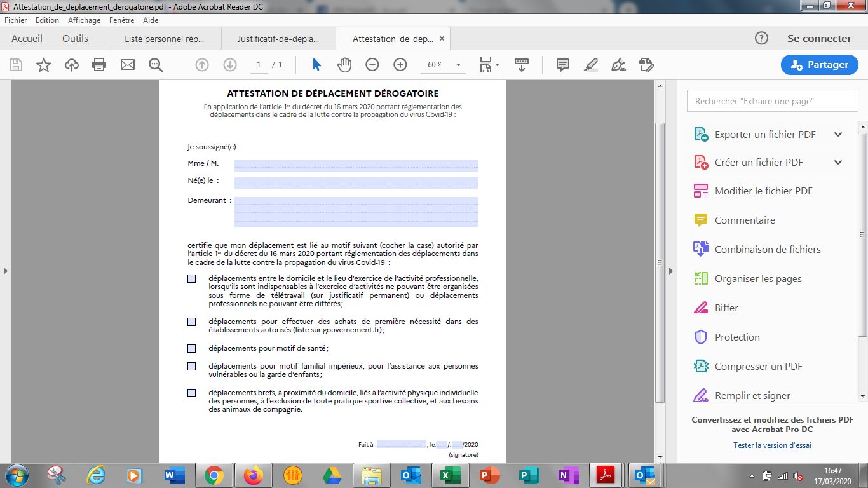Image resolution: width=868 pixels, height=488 pixels.
Task: Go to previous page arrow
Action: point(202,65)
